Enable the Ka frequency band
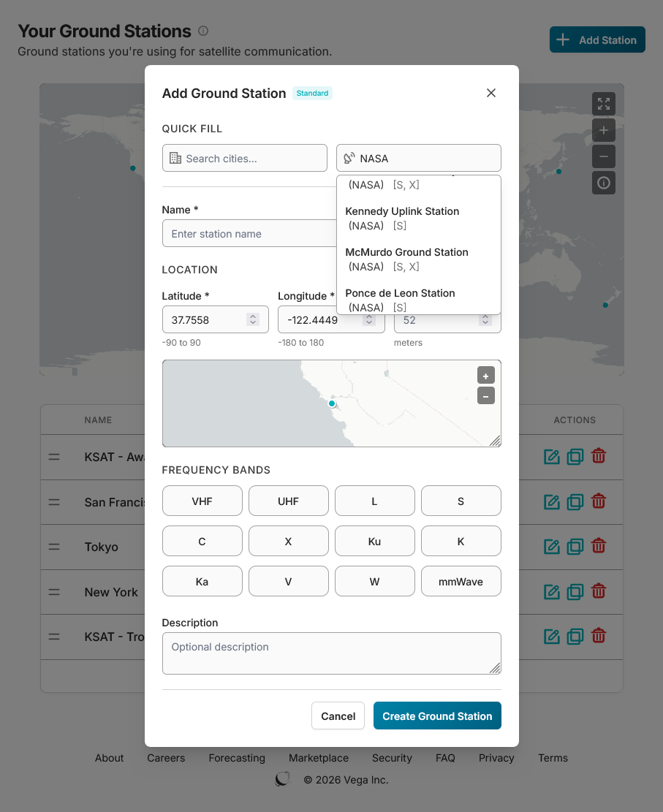This screenshot has width=663, height=812. [x=202, y=581]
